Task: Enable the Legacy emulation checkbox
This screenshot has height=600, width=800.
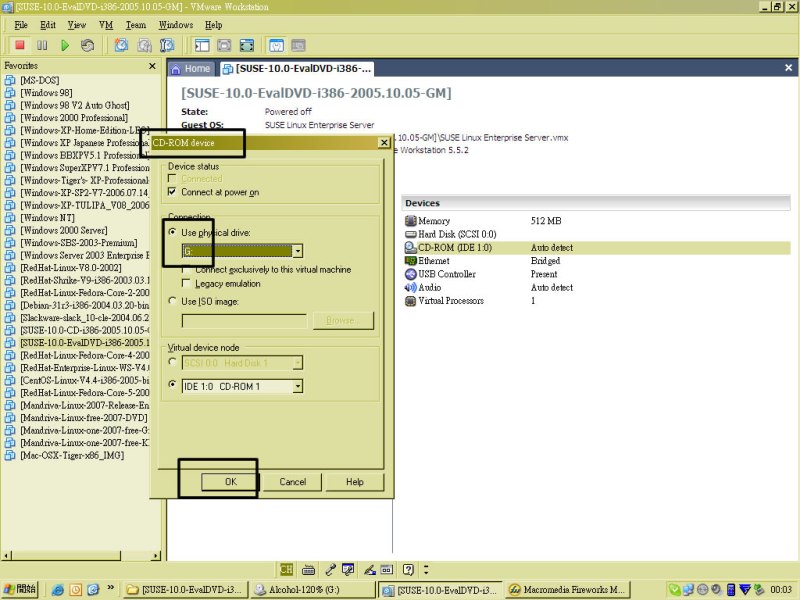Action: click(186, 283)
